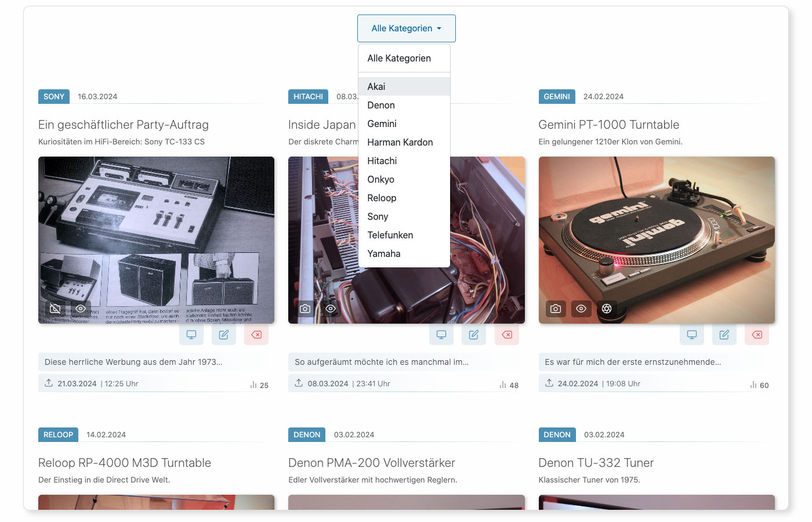Click the date 16.03.2024 beside SONY
The width and height of the screenshot is (812, 522).
(97, 97)
